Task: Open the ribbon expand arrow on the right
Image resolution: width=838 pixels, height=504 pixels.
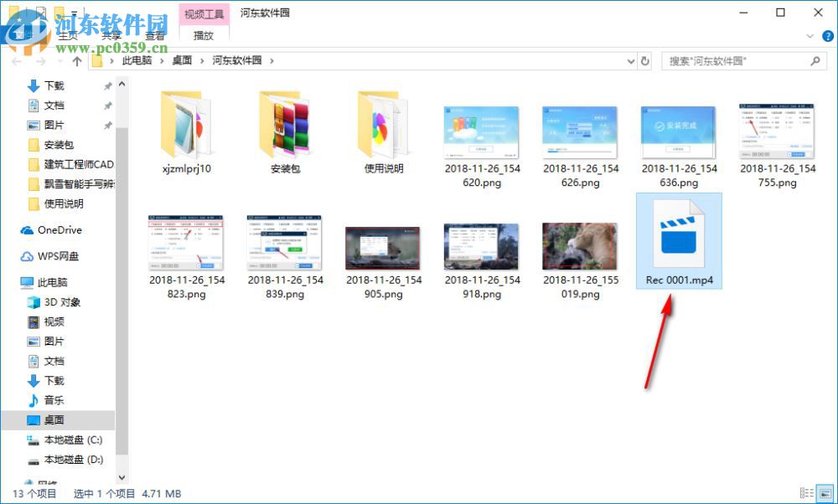Action: (x=808, y=37)
